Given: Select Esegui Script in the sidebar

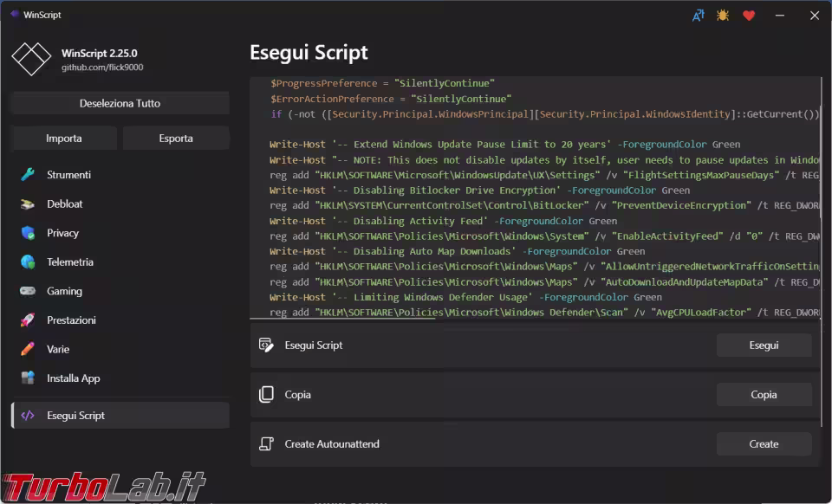Looking at the screenshot, I should [120, 415].
